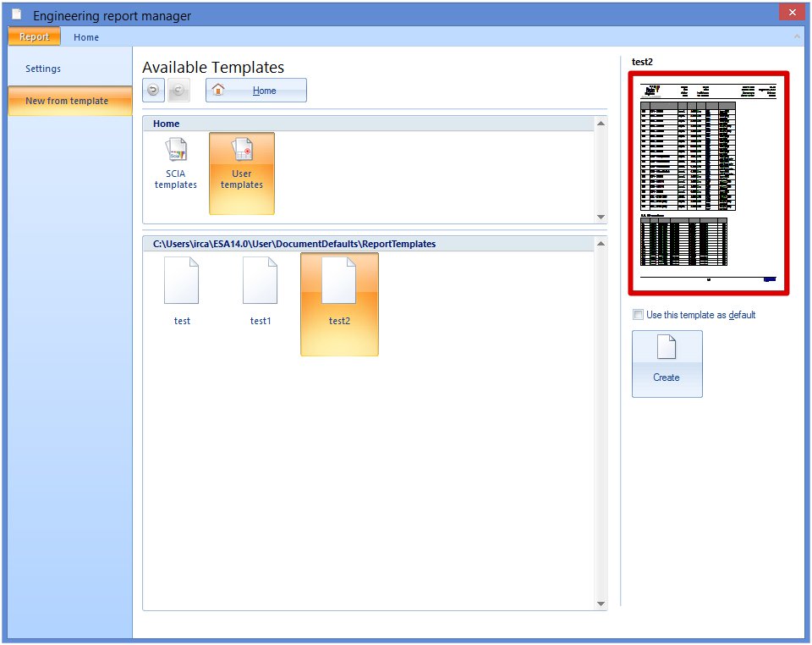Click the forward navigation arrow button
812x645 pixels.
(178, 91)
